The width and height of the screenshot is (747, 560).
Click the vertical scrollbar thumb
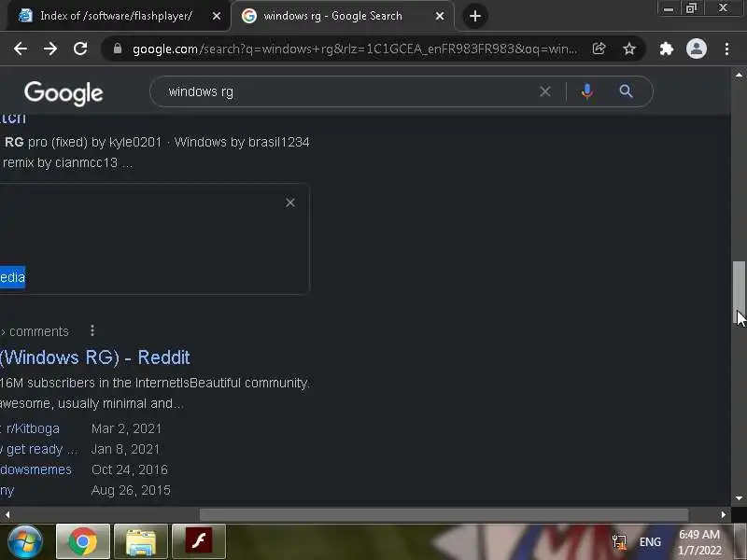coord(739,293)
